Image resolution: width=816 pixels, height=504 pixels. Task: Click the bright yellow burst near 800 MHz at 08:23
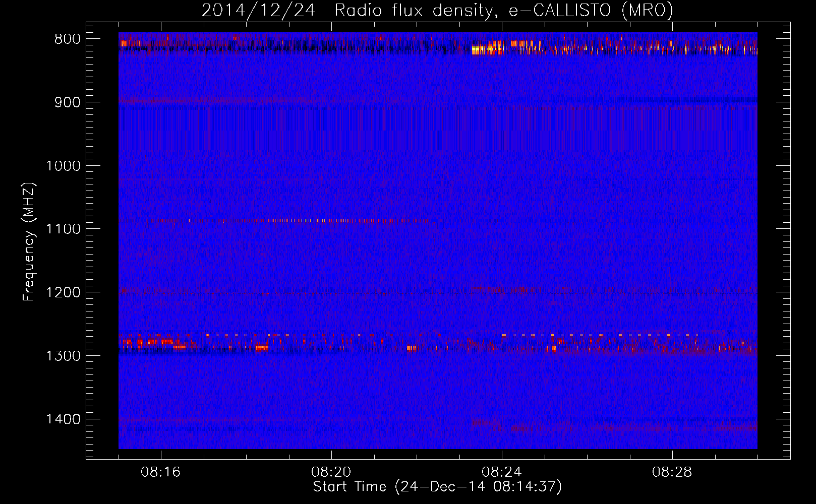point(487,49)
